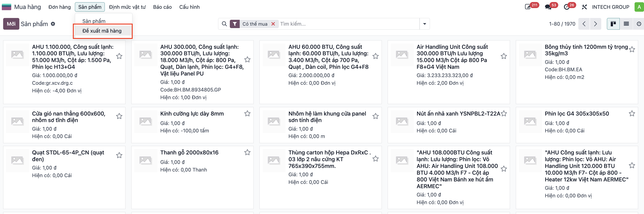644x214 pixels.
Task: Open the Cấu hình menu
Action: click(x=189, y=7)
